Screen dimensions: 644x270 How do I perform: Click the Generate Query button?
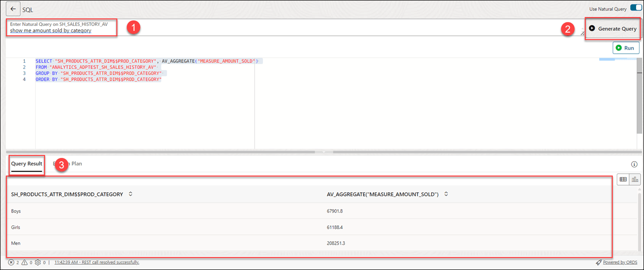[x=613, y=29]
